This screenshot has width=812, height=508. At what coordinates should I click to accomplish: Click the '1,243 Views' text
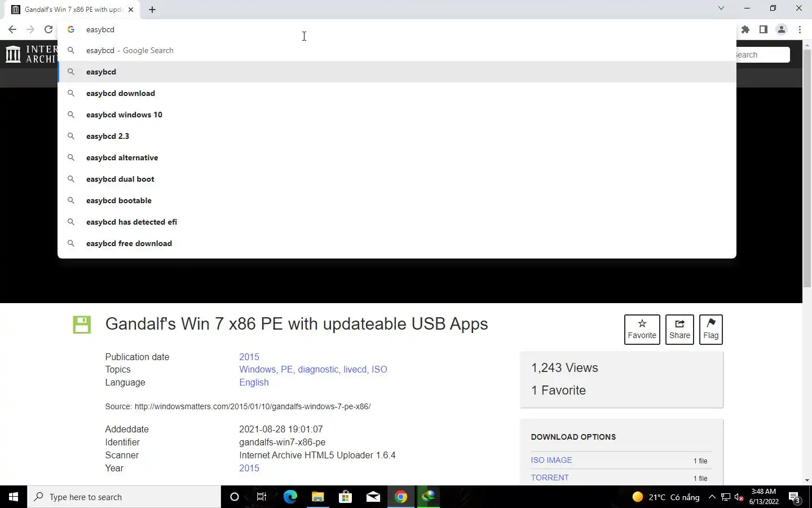[x=564, y=367]
